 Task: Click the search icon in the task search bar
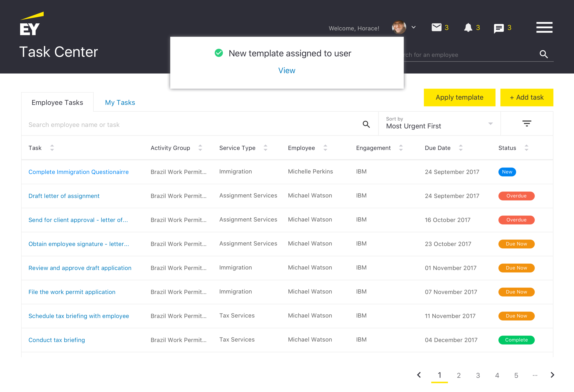(366, 124)
